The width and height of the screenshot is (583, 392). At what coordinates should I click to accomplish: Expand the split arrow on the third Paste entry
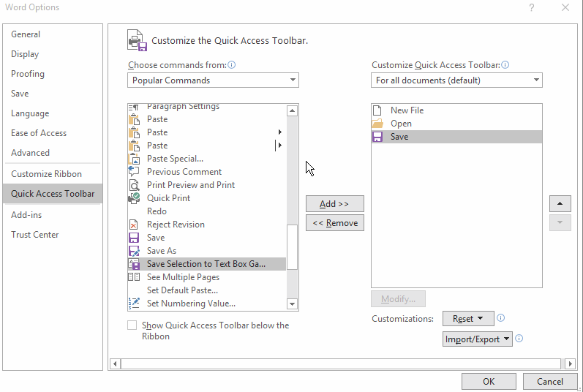click(280, 146)
